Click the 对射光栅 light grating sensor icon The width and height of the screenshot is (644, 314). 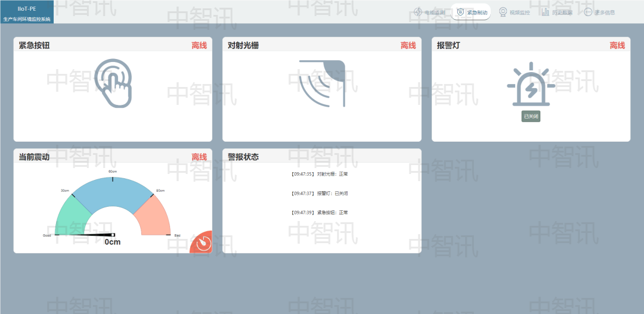click(322, 83)
